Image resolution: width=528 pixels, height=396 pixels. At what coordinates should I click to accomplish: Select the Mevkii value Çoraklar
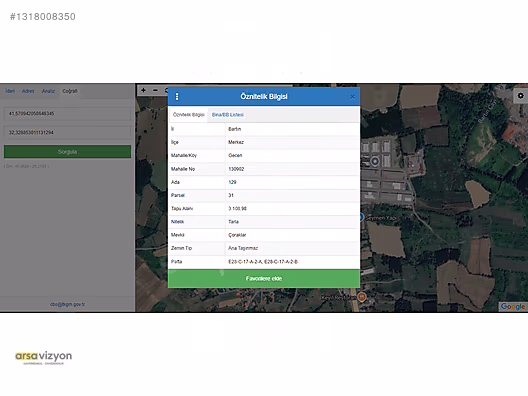(x=237, y=235)
